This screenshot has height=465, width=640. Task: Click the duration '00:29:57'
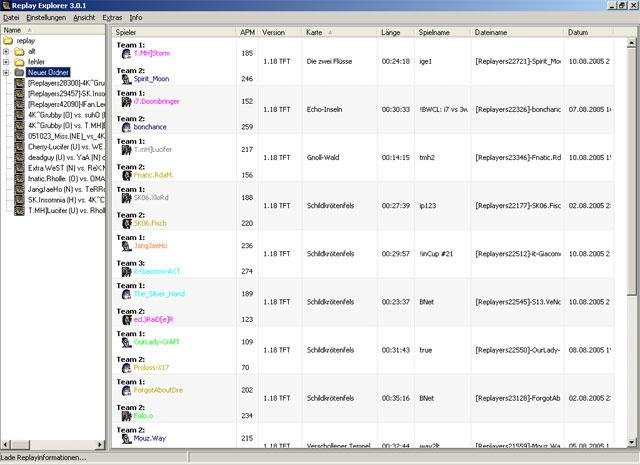click(x=396, y=254)
